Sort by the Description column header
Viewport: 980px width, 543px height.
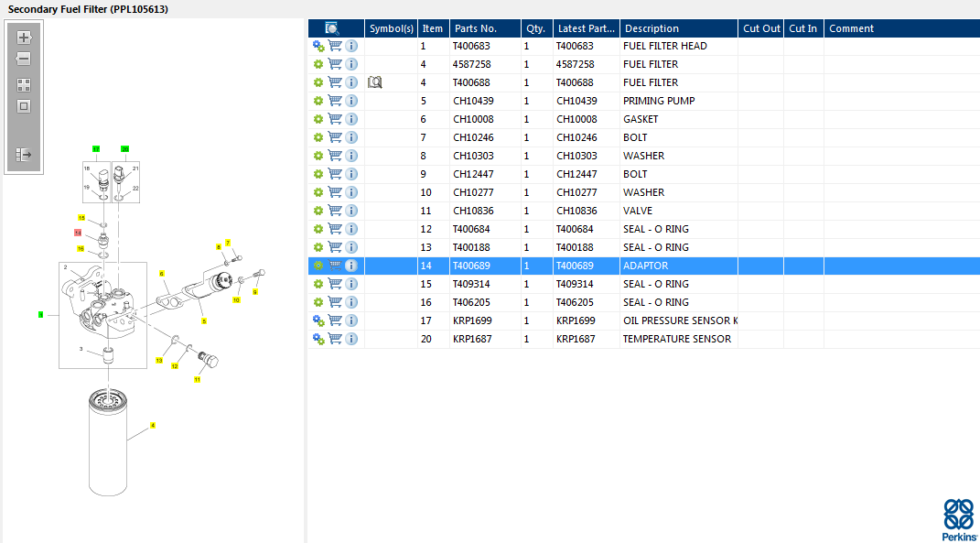679,28
